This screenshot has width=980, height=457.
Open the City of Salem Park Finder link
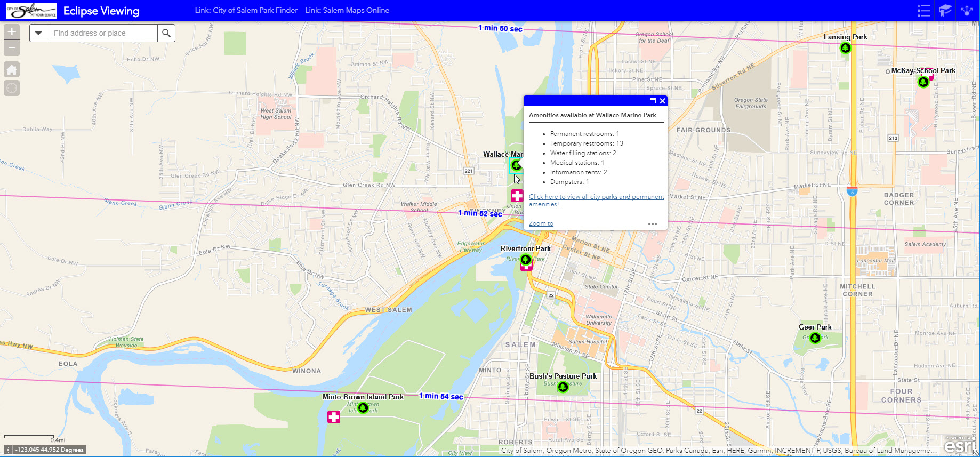(246, 10)
